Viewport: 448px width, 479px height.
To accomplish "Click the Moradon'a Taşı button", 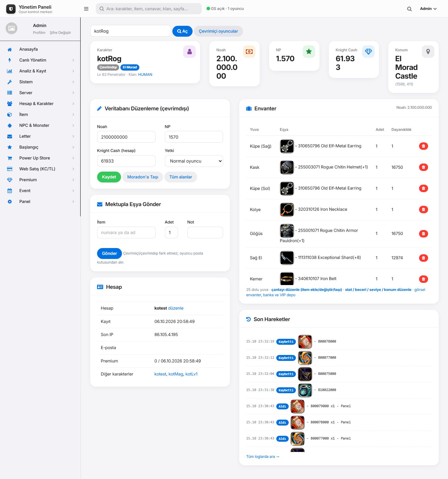I will click(142, 177).
